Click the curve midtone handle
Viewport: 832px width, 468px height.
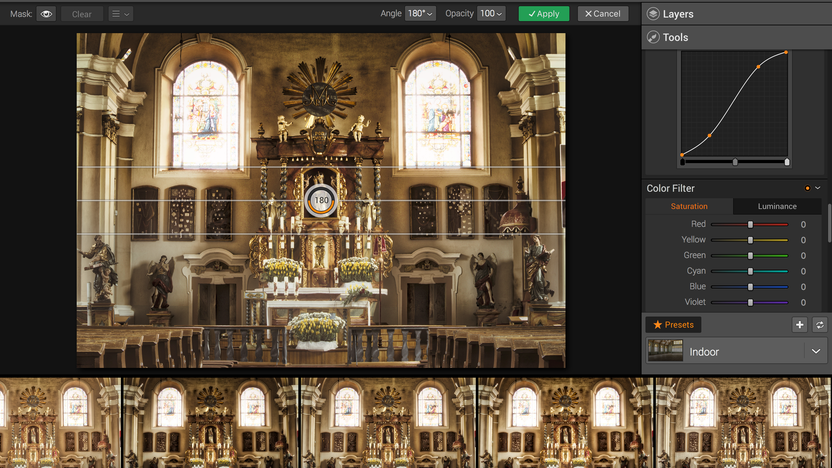[735, 162]
